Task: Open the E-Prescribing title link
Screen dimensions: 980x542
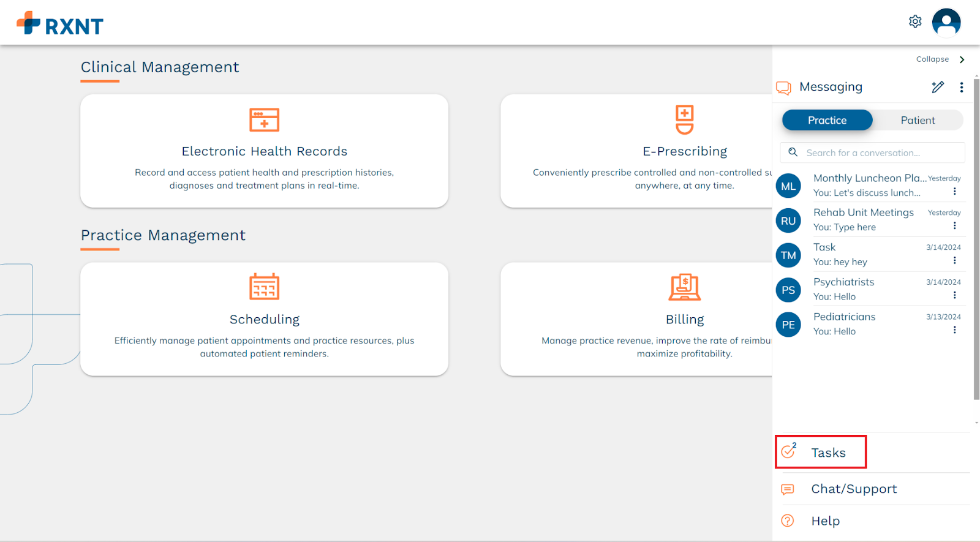Action: [685, 151]
